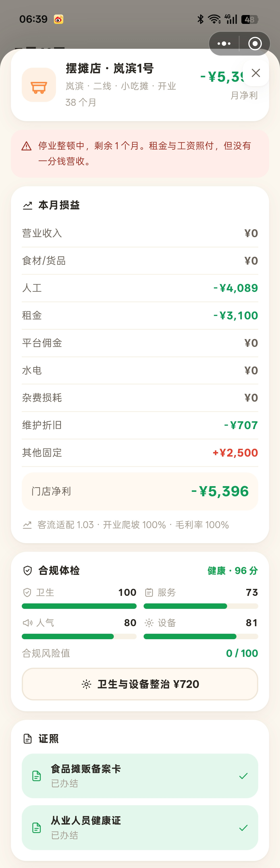Tap the warning triangle in suspension notice
280x868 pixels.
coord(26,146)
